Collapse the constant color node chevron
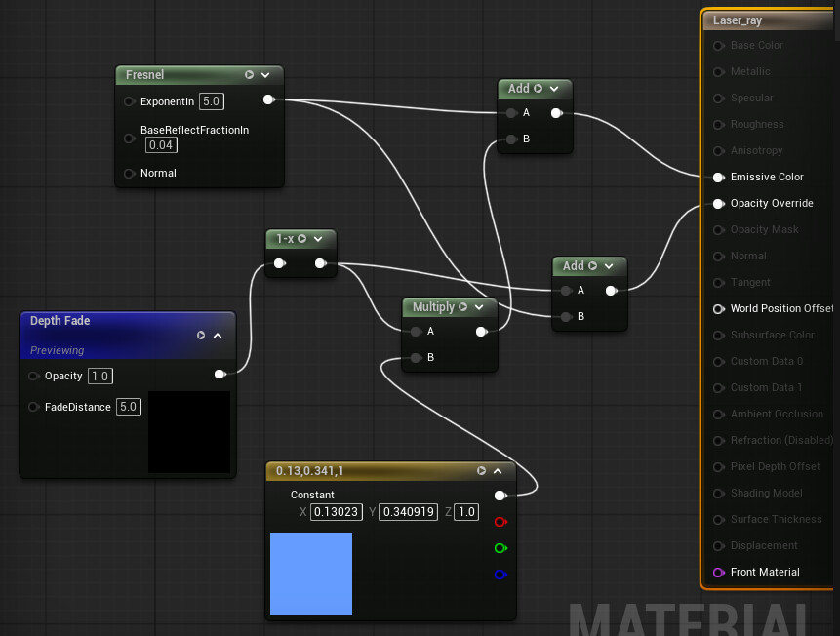 point(498,470)
